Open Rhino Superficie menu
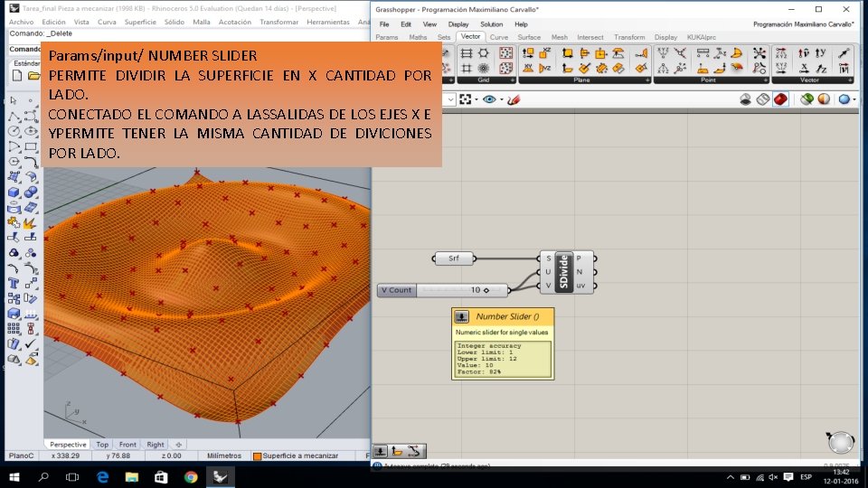 140,22
